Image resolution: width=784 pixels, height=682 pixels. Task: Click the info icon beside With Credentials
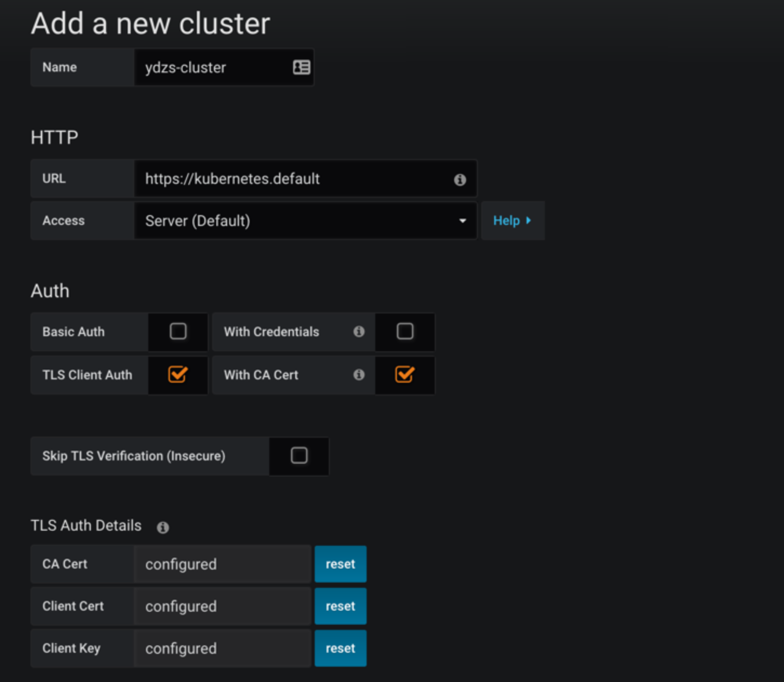tap(359, 331)
